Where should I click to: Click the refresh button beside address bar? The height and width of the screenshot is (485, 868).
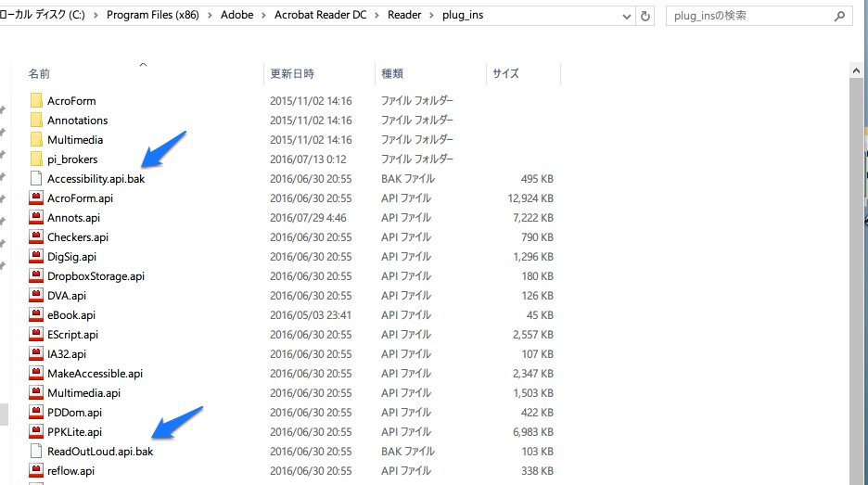[x=645, y=16]
